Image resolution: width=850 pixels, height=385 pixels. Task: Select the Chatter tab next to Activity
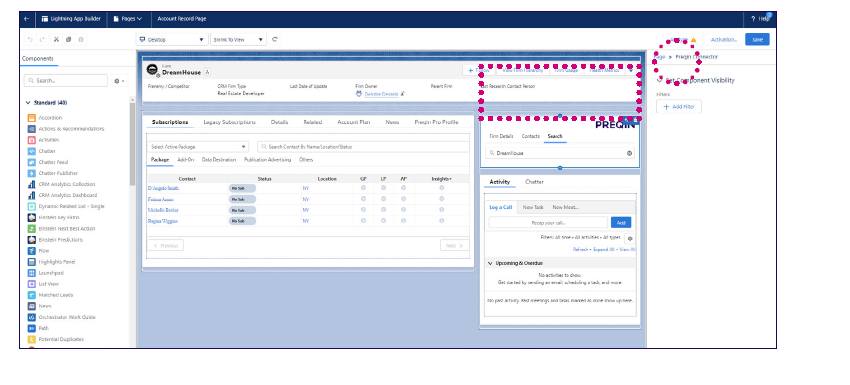534,182
